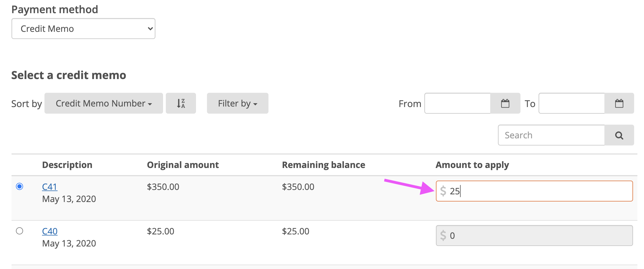Expand the Credit Memo Number sort dropdown
Screen dimensions: 644x269
pyautogui.click(x=104, y=103)
